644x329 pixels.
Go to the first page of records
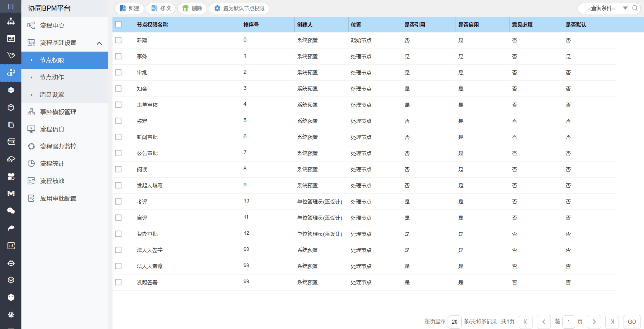click(x=525, y=322)
